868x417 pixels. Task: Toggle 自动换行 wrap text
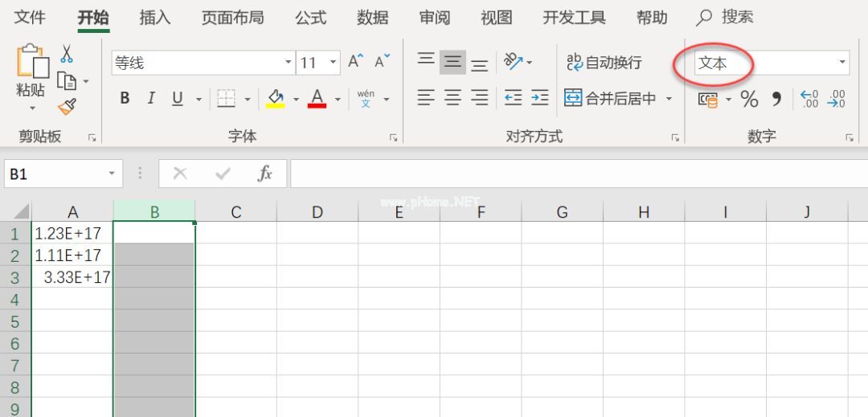(604, 62)
